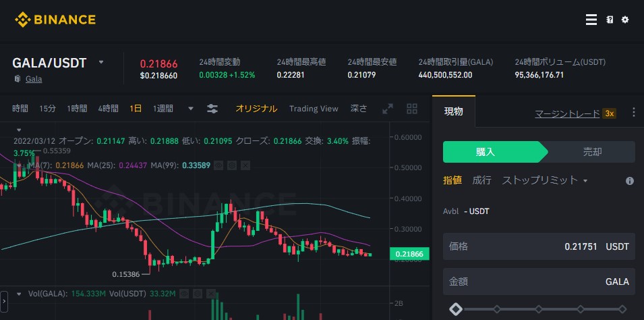Image resolution: width=644 pixels, height=320 pixels.
Task: Select the 1時間 interval
Action: pos(78,109)
